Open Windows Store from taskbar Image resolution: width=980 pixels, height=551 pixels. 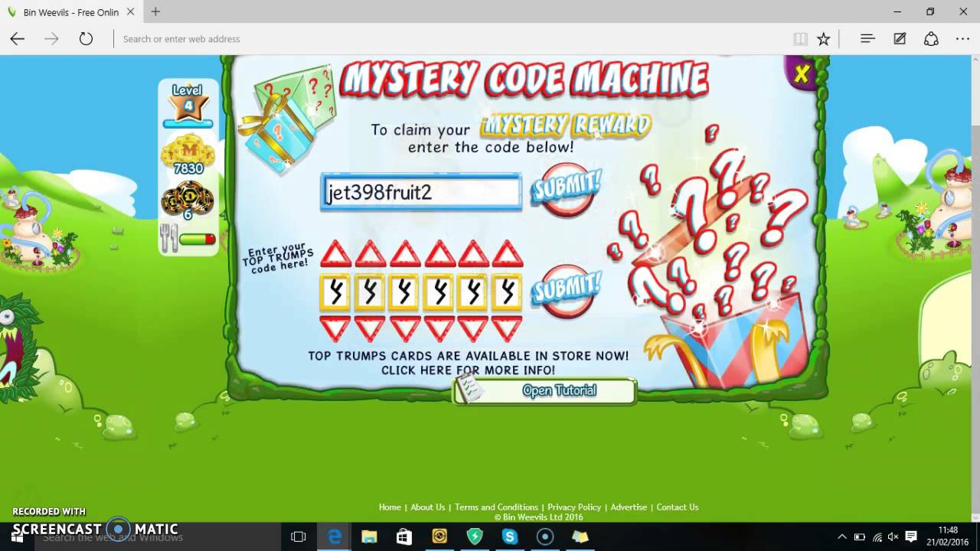pyautogui.click(x=404, y=537)
